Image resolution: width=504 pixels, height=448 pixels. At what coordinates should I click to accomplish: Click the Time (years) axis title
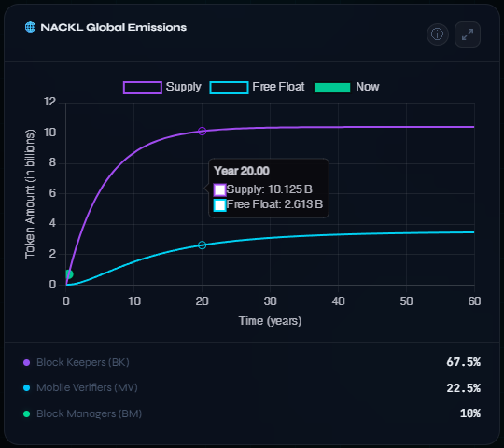click(270, 321)
